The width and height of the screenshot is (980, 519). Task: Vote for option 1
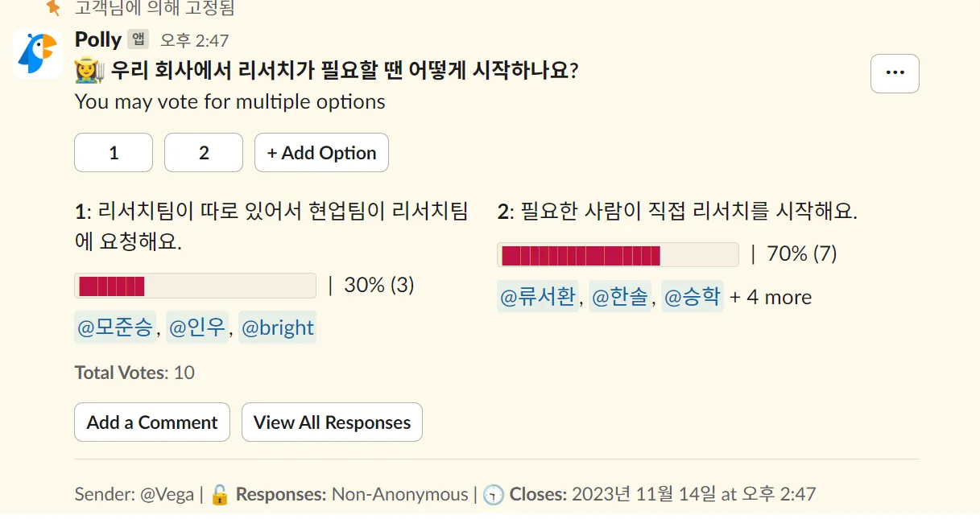[114, 153]
